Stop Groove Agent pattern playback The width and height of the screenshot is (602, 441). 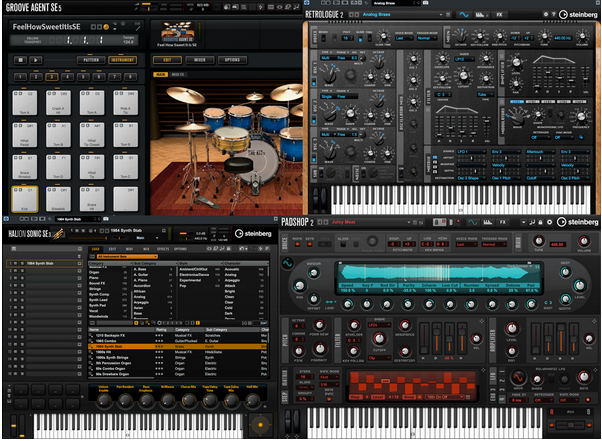20,60
